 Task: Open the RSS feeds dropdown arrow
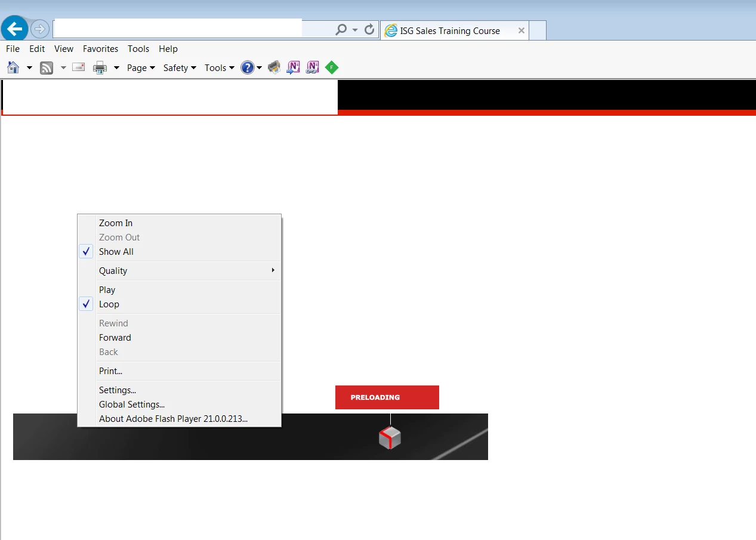click(63, 68)
